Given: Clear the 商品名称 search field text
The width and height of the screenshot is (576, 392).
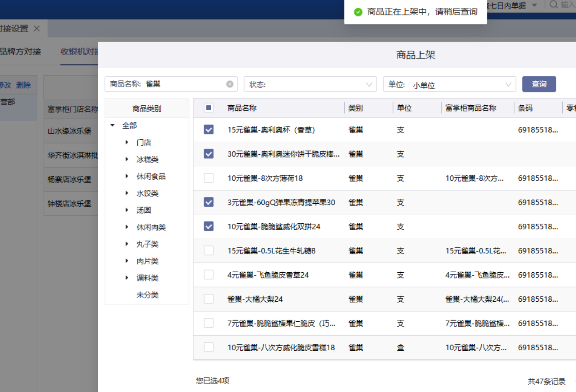Looking at the screenshot, I should [x=229, y=84].
